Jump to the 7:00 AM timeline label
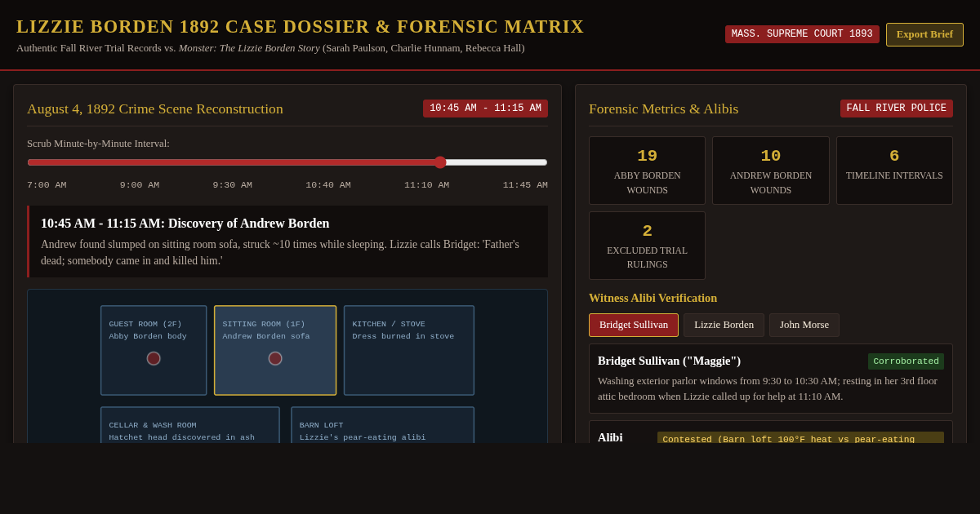Viewport: 980px width, 514px height. pyautogui.click(x=47, y=185)
